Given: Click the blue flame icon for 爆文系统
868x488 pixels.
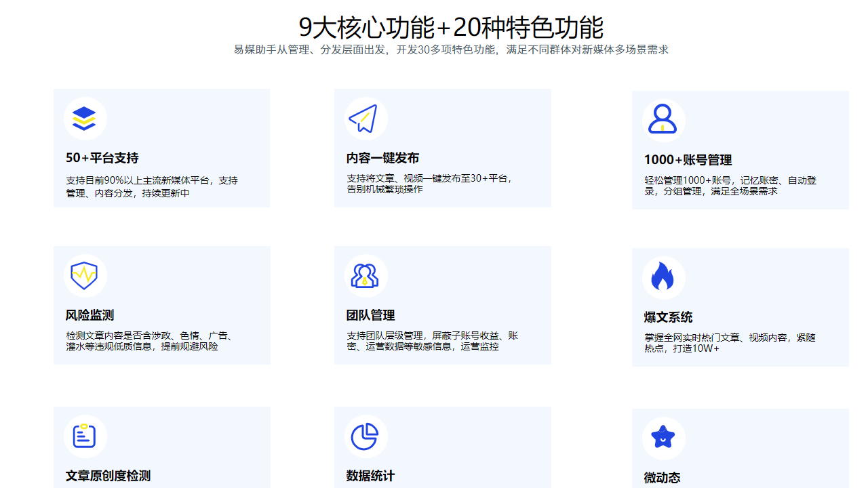Looking at the screenshot, I should [664, 275].
